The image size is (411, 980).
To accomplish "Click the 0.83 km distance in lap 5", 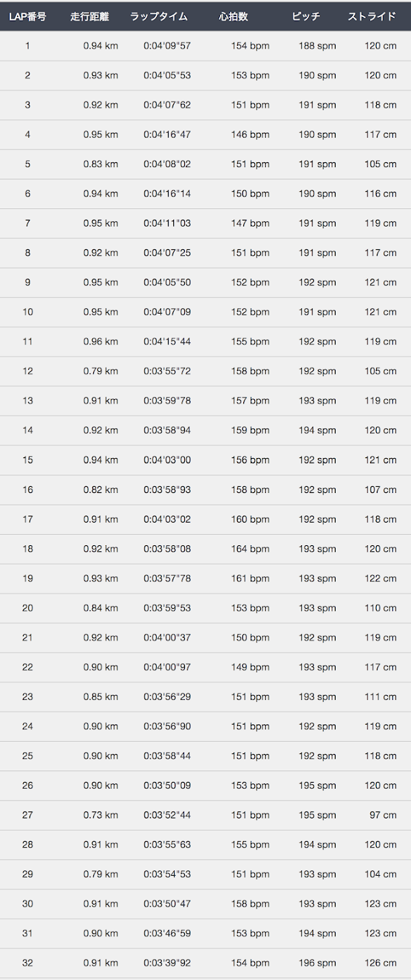I will pos(101,164).
